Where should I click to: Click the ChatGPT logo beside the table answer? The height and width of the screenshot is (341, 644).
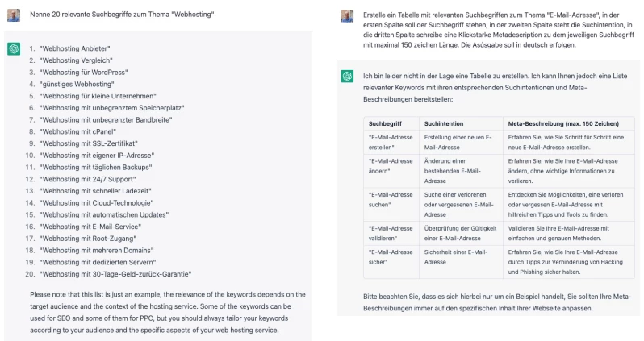347,77
